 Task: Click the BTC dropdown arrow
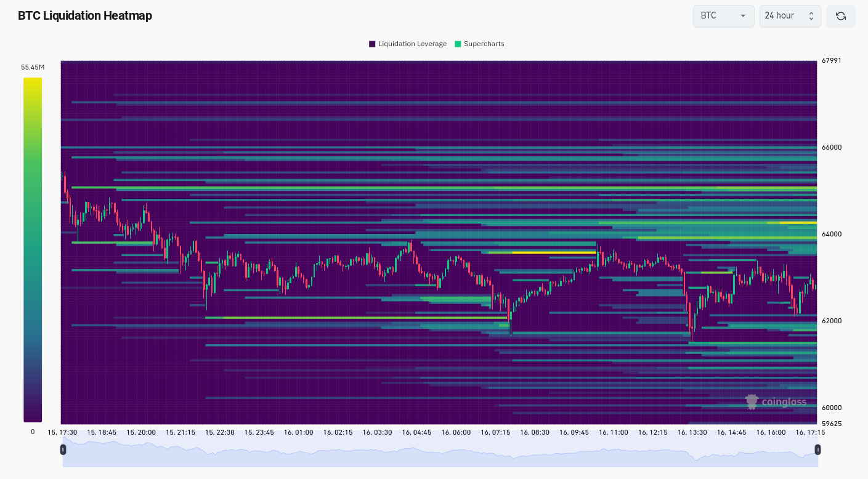pos(743,16)
